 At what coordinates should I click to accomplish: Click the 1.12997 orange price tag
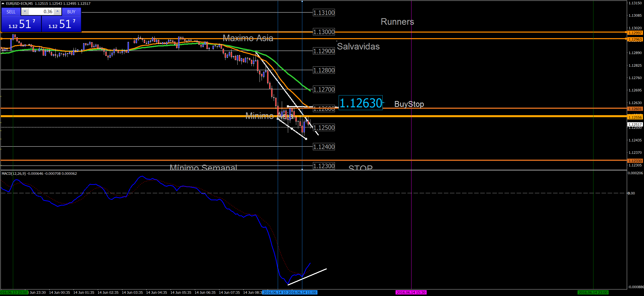coord(635,33)
